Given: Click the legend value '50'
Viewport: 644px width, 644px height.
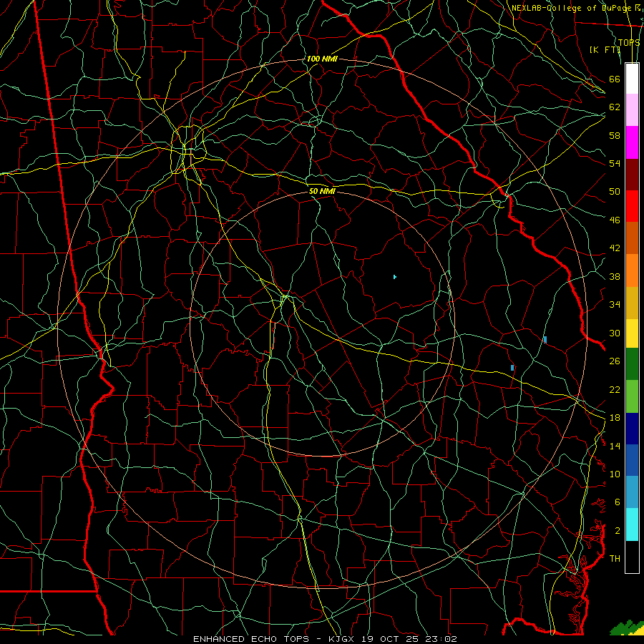Looking at the screenshot, I should (x=615, y=192).
